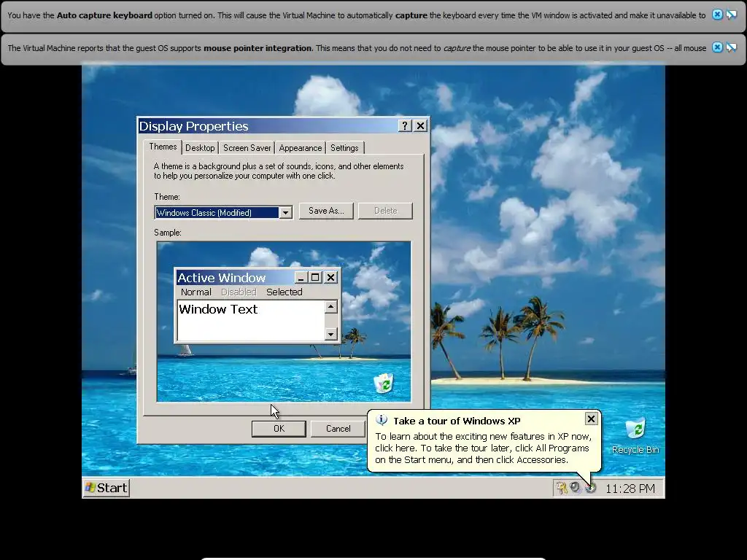The image size is (747, 560).
Task: Click the Display Properties title bar
Action: (x=267, y=125)
